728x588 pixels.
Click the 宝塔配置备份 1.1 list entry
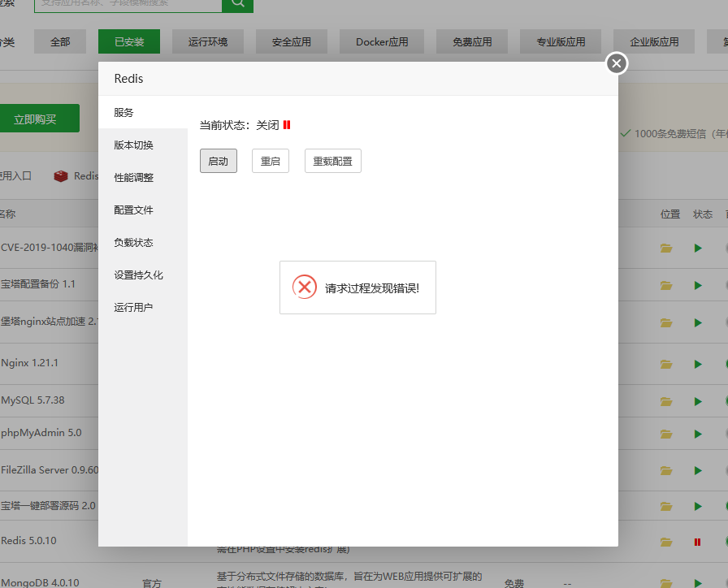[37, 284]
